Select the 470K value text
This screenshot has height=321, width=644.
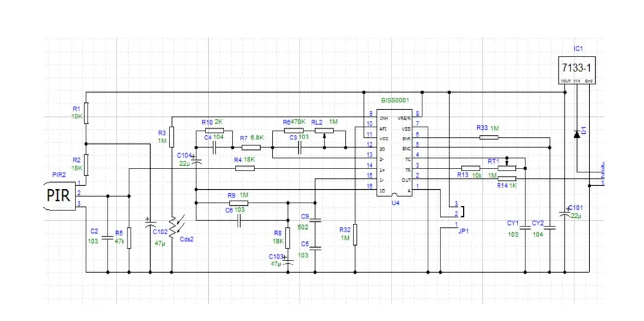point(299,122)
